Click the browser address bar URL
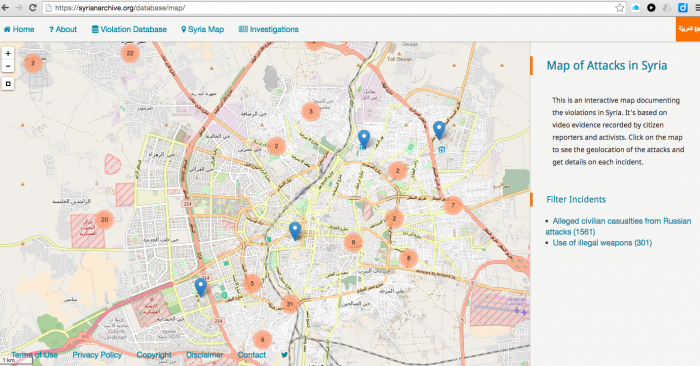 (120, 8)
